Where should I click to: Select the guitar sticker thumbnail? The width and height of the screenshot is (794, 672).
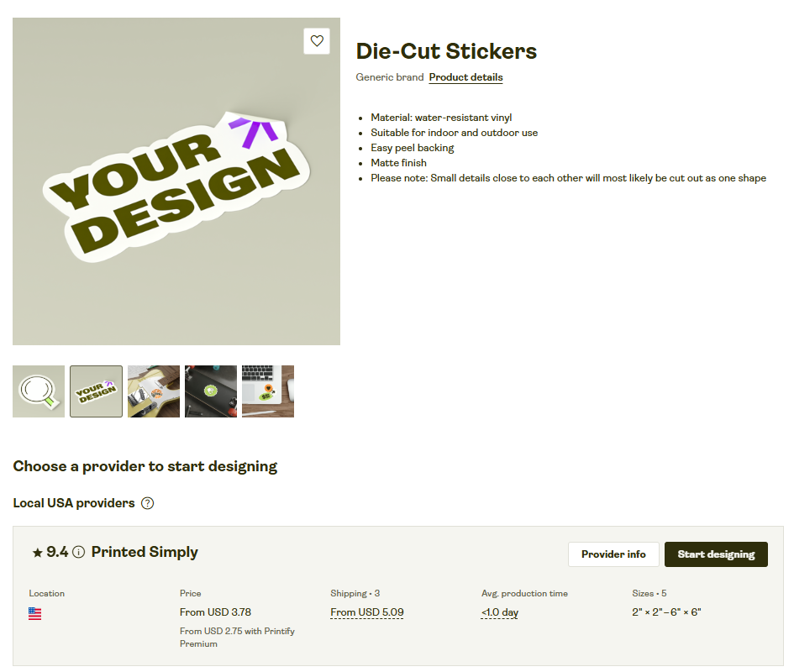pyautogui.click(x=153, y=391)
